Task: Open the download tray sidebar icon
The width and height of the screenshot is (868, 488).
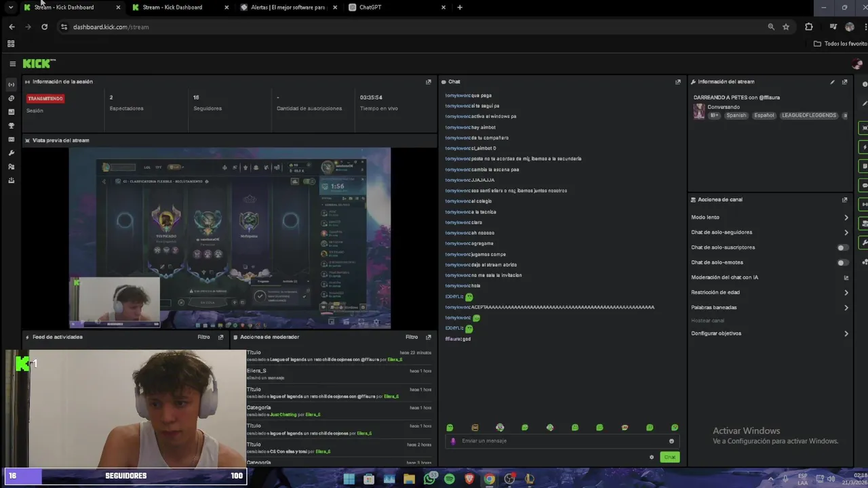Action: [11, 180]
